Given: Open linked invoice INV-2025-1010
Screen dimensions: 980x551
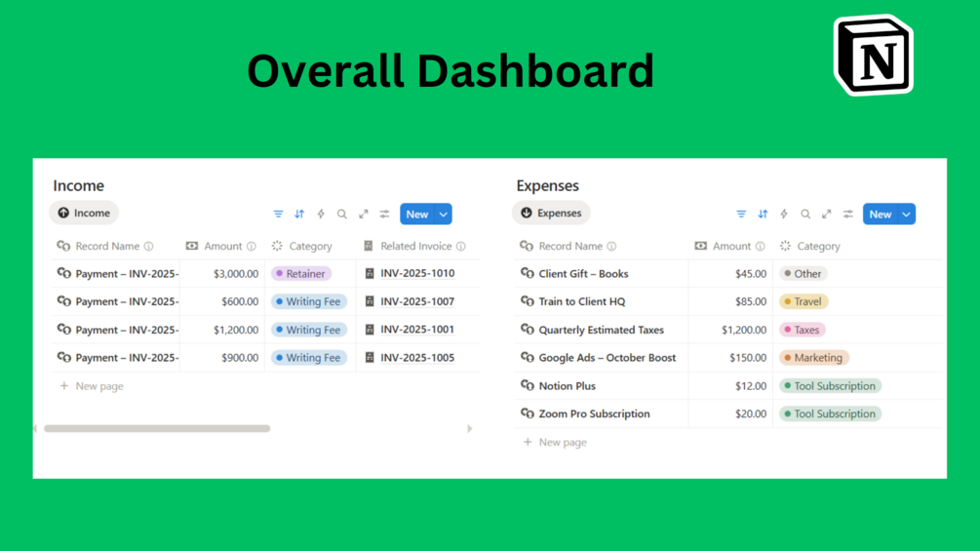Looking at the screenshot, I should [417, 273].
